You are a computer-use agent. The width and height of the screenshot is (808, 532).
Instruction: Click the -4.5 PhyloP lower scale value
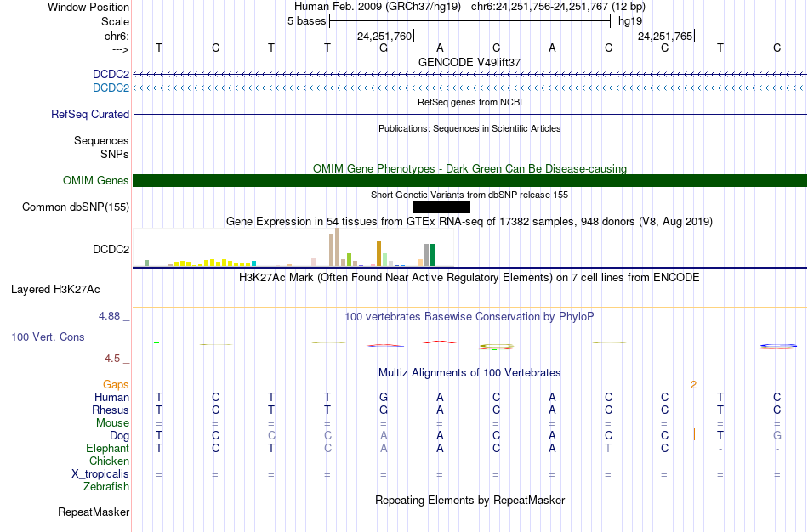[x=111, y=359]
